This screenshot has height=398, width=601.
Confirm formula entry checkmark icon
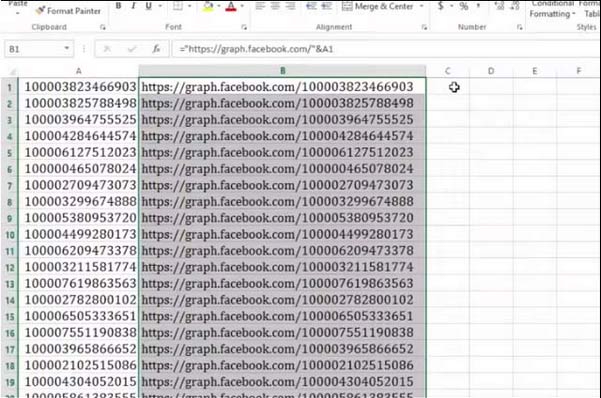[x=132, y=49]
